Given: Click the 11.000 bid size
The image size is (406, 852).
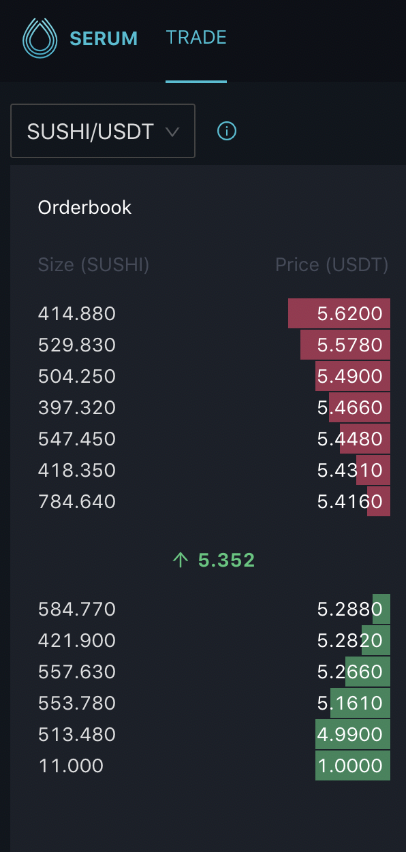Looking at the screenshot, I should tap(71, 766).
